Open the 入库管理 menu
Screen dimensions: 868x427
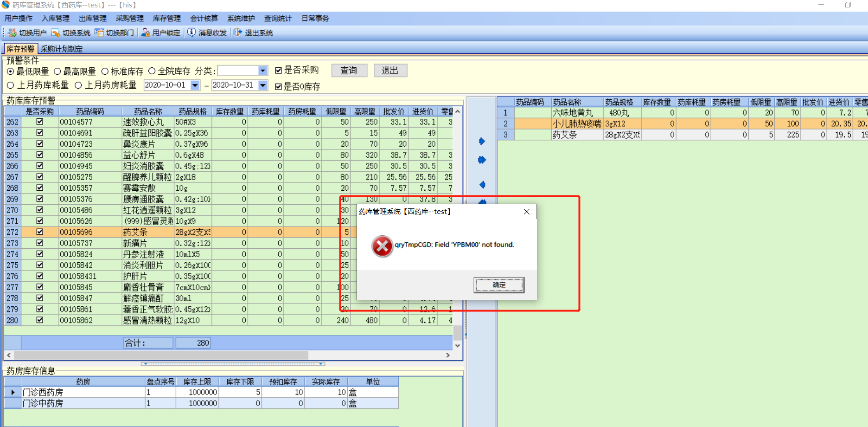coord(56,19)
